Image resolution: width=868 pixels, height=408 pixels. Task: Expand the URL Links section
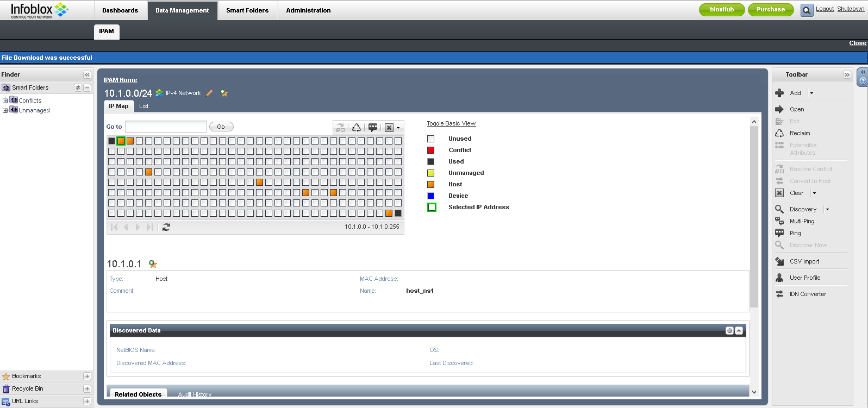(x=87, y=401)
